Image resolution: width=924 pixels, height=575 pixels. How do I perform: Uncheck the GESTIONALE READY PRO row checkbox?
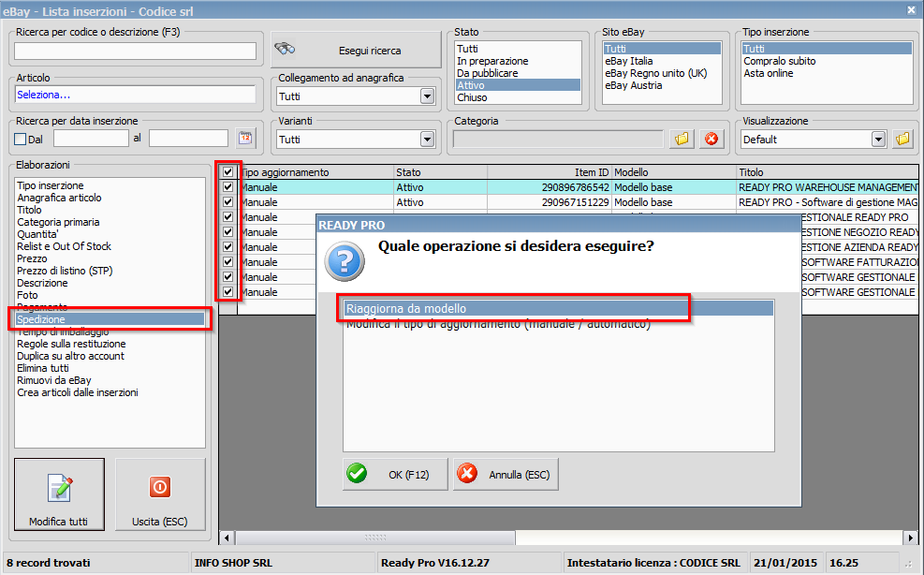coord(228,217)
